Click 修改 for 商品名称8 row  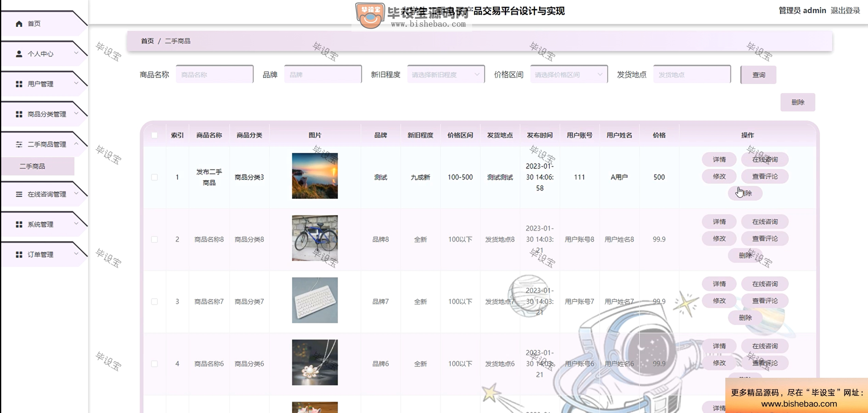719,238
